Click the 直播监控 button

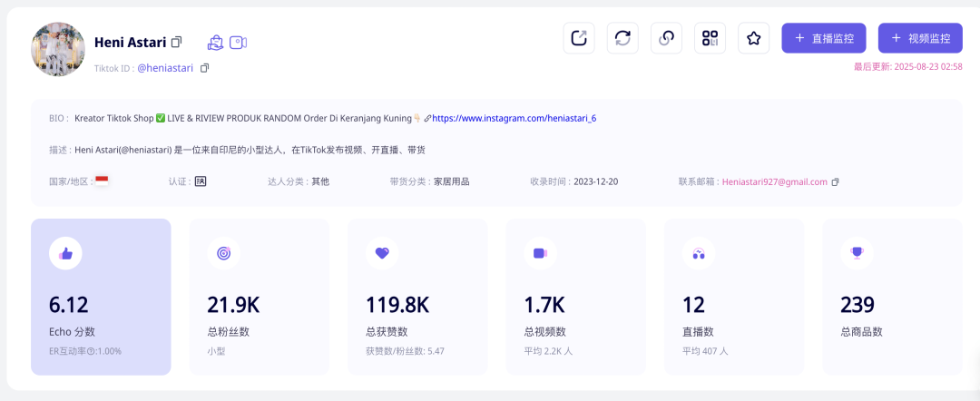coord(823,38)
